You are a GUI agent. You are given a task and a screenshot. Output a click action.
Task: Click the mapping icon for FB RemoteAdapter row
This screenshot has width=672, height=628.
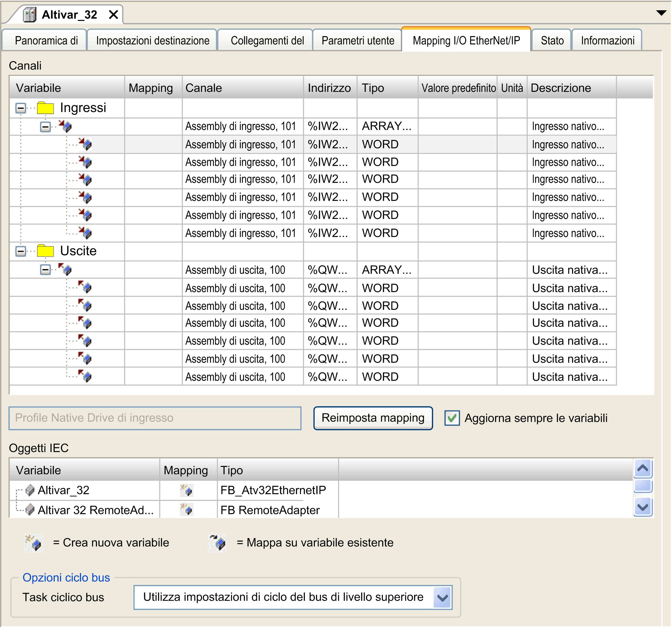(x=187, y=509)
